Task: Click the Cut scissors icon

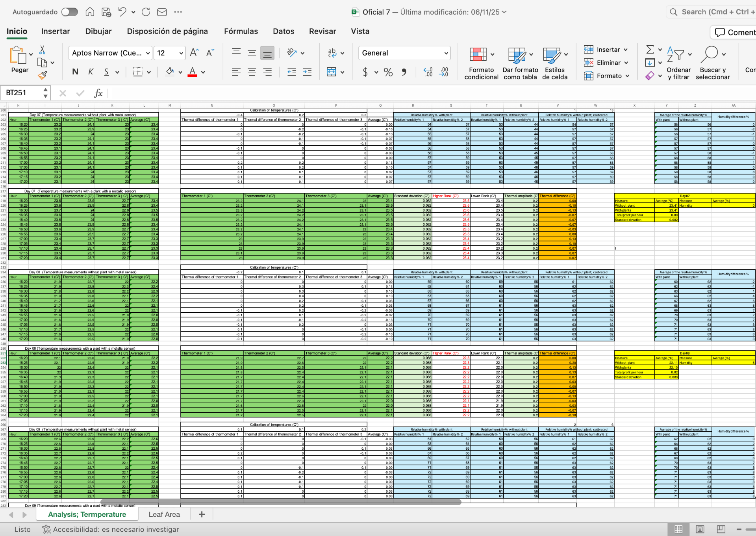Action: [43, 50]
